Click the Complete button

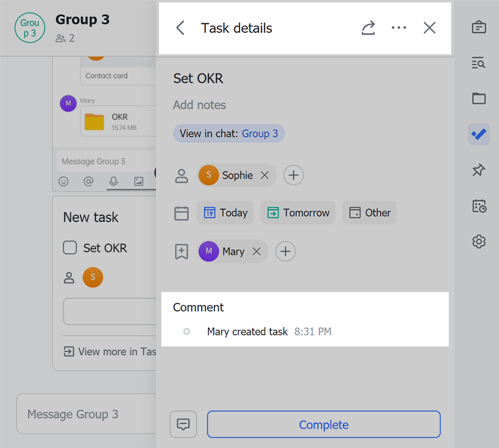click(323, 424)
